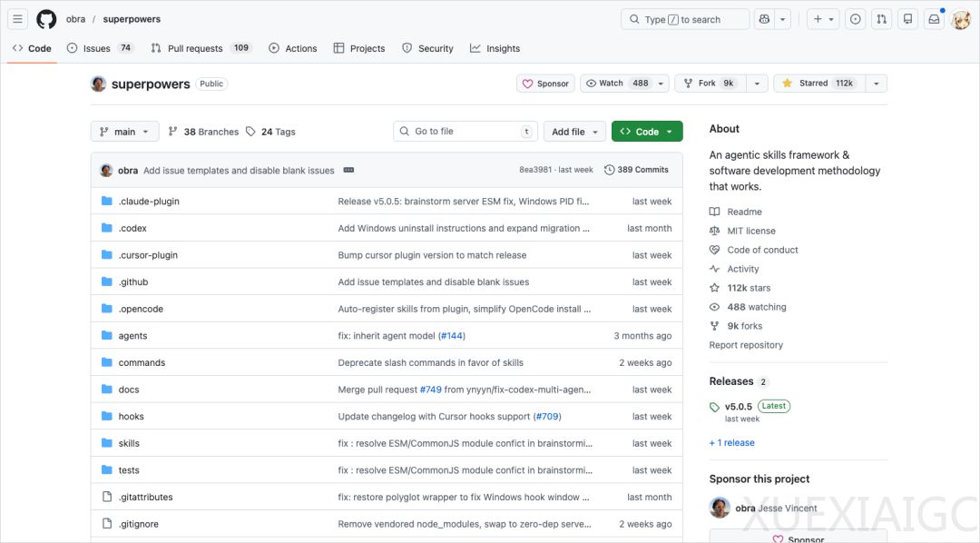The image size is (980, 543).
Task: Open the issues icon in header
Action: pyautogui.click(x=855, y=19)
